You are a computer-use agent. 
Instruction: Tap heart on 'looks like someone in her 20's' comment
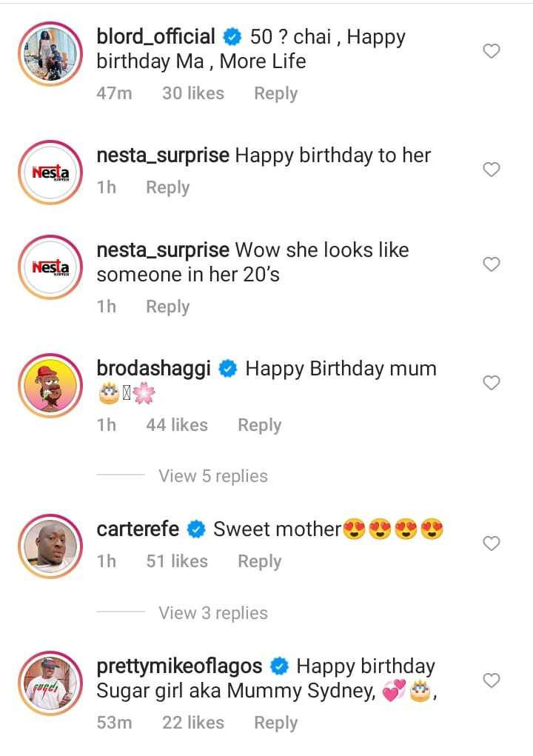(x=492, y=264)
